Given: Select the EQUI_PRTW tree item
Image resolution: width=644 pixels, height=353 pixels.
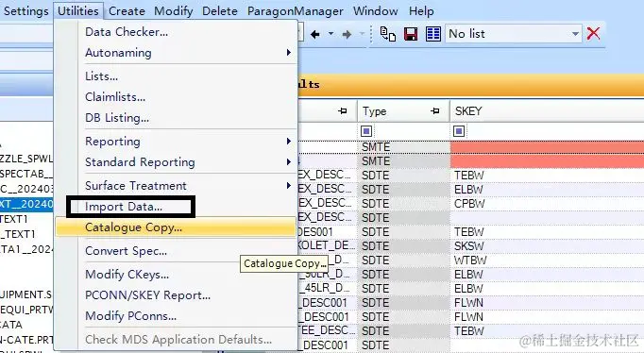Looking at the screenshot, I should pyautogui.click(x=26, y=310).
